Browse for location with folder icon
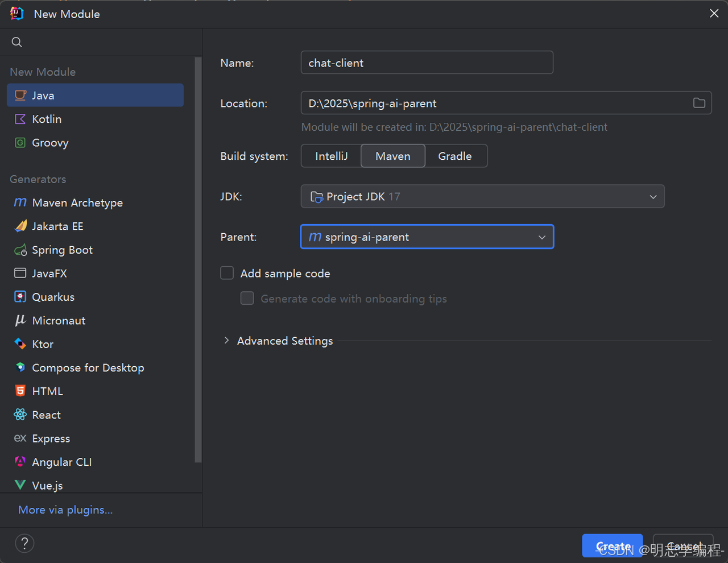This screenshot has width=728, height=563. [x=699, y=103]
